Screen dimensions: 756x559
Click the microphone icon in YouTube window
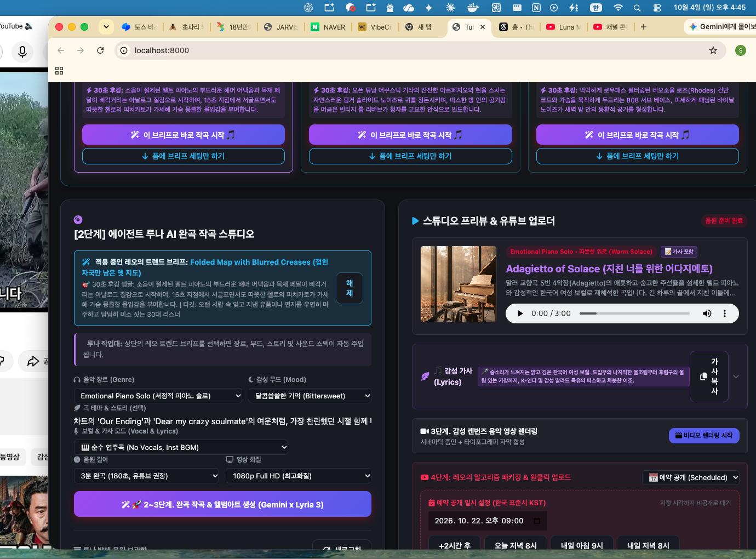(22, 52)
